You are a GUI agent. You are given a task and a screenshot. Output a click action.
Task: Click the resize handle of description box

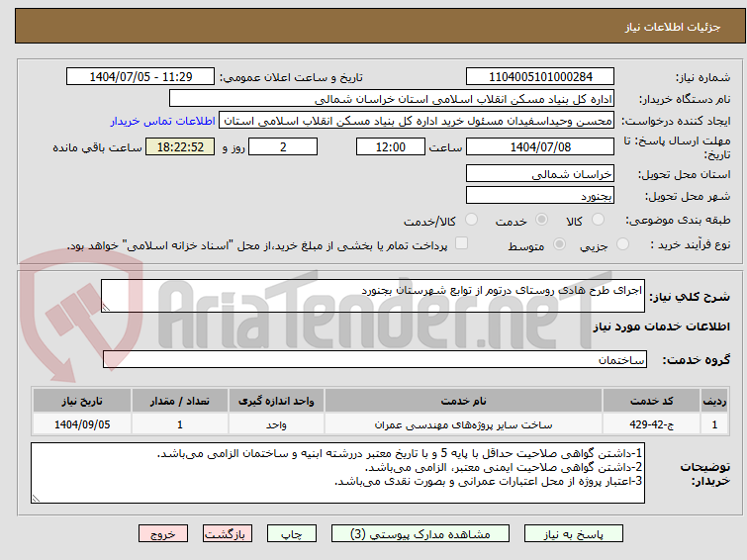click(106, 308)
